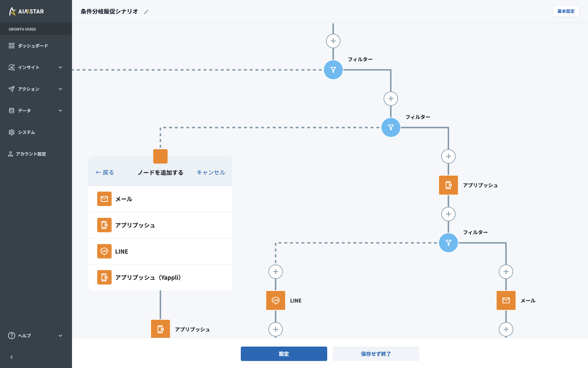Click the plus node above the LINE node
The height and width of the screenshot is (368, 588).
pos(275,272)
